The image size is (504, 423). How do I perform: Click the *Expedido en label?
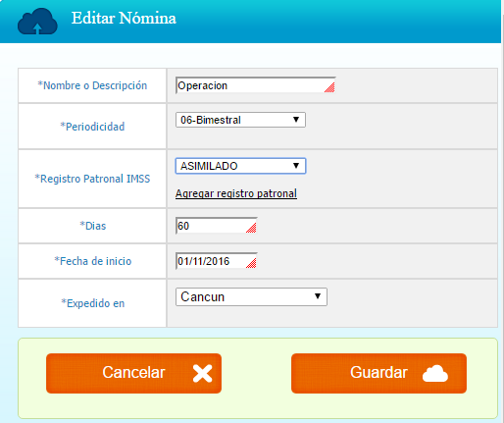pyautogui.click(x=93, y=303)
